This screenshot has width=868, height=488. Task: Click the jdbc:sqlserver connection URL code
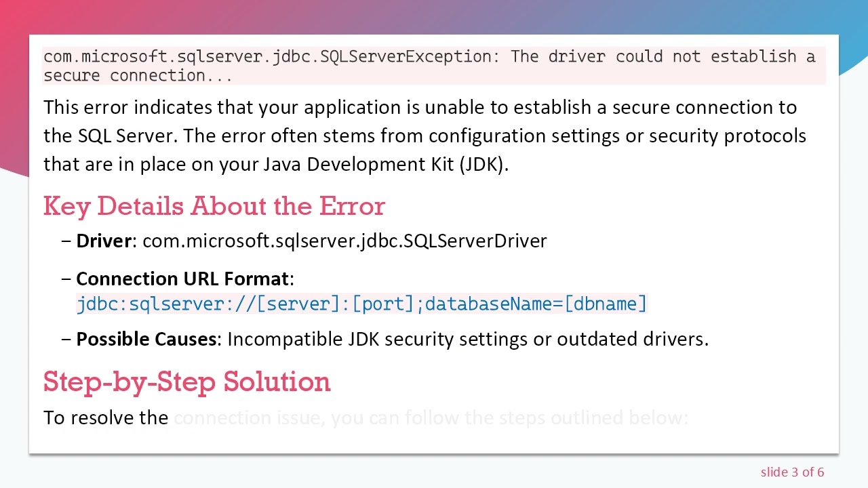coord(362,304)
